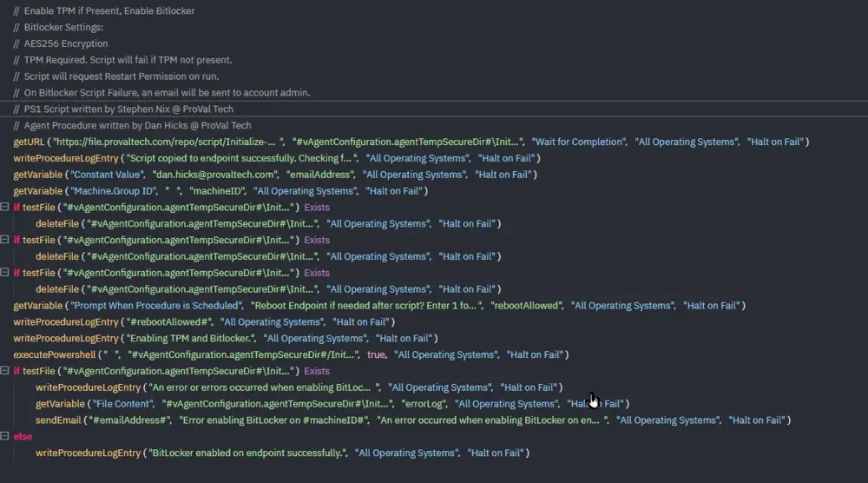Select the '#rebootAllowed#' log entry line
Screen dimensions: 868x483
(204, 321)
